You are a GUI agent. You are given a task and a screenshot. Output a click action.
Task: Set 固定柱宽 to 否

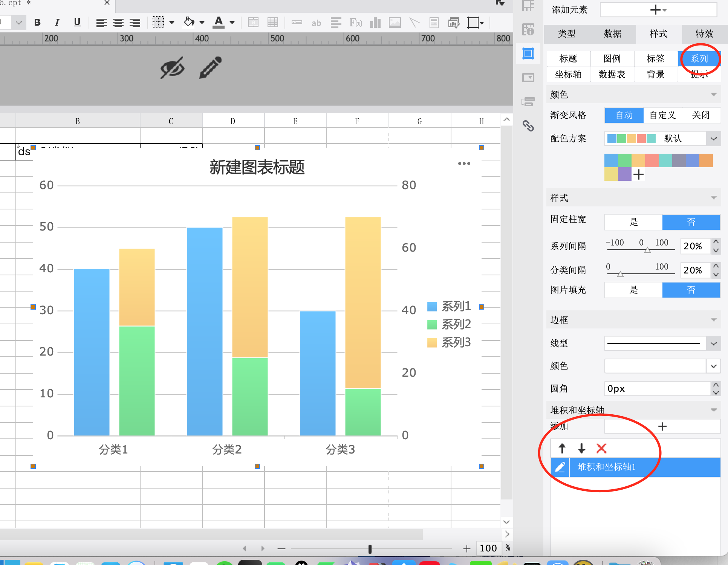[x=691, y=222]
